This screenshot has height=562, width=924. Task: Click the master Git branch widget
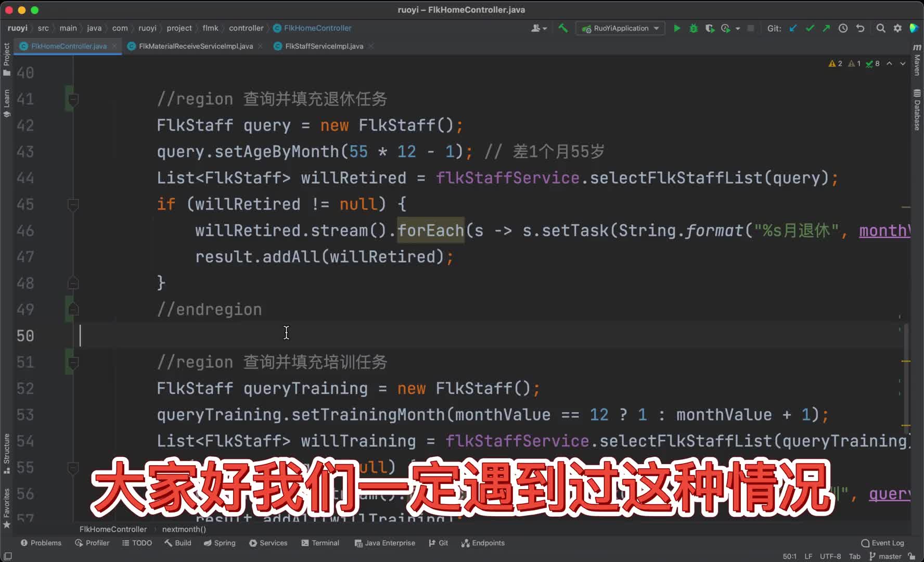[x=885, y=556]
